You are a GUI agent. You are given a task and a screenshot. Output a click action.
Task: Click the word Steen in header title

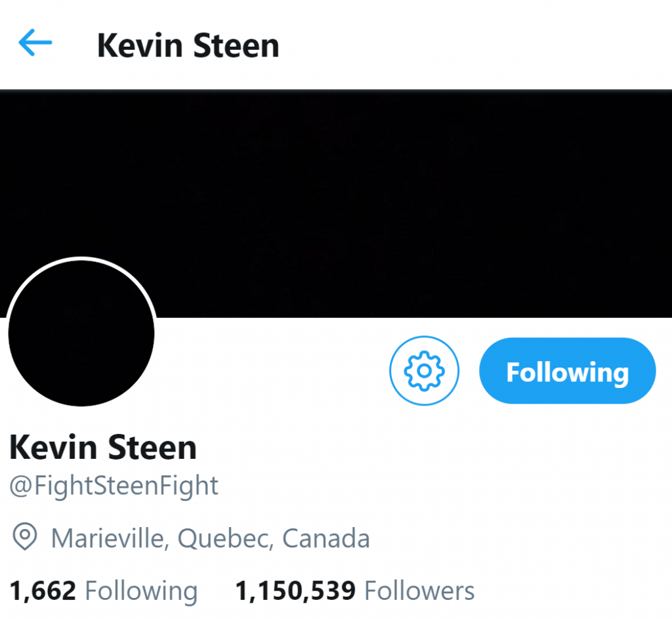[236, 45]
